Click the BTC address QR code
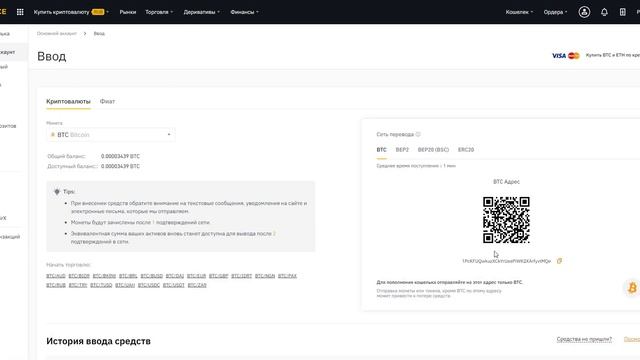The width and height of the screenshot is (640, 360). tap(506, 220)
